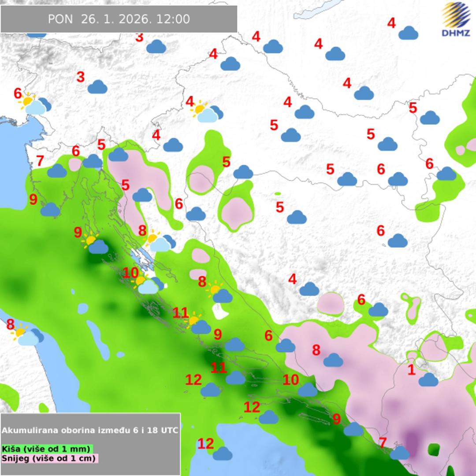The width and height of the screenshot is (476, 476).
Task: Click the red temperature value 1
Action: coord(411,369)
